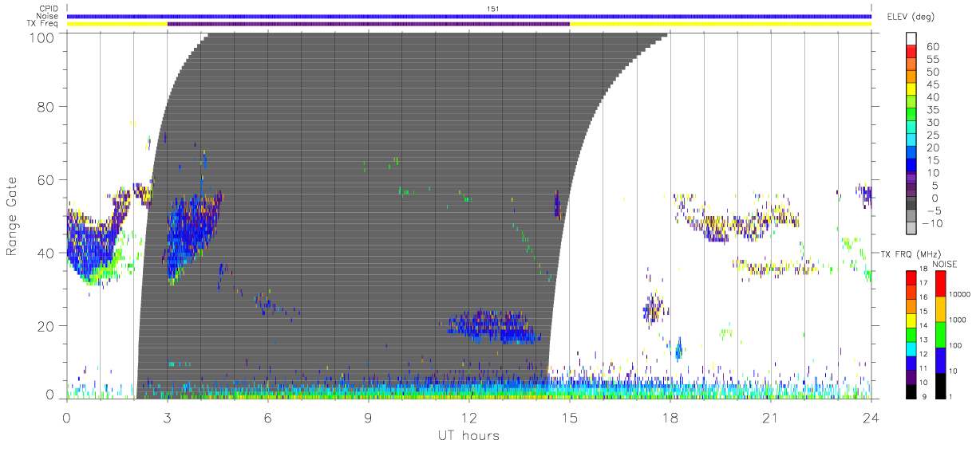Click the CPID value 151
Image resolution: width=980 pixels, height=452 pixels.
click(492, 9)
